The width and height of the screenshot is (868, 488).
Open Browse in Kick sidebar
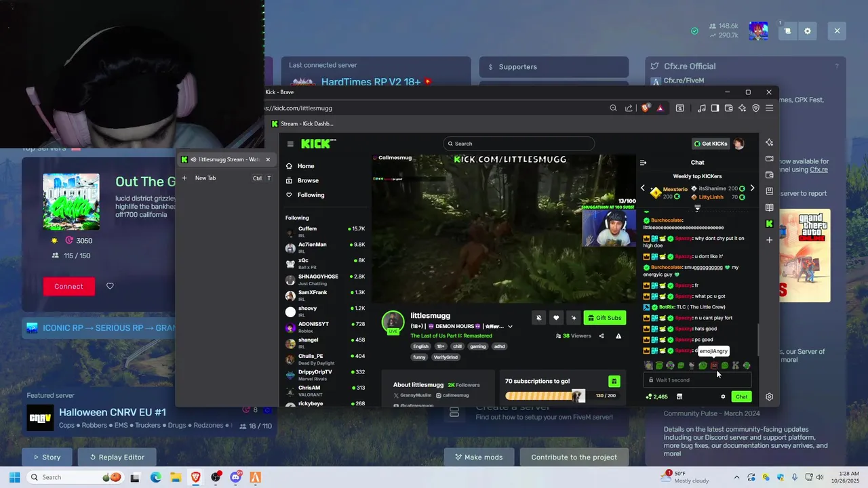302,180
